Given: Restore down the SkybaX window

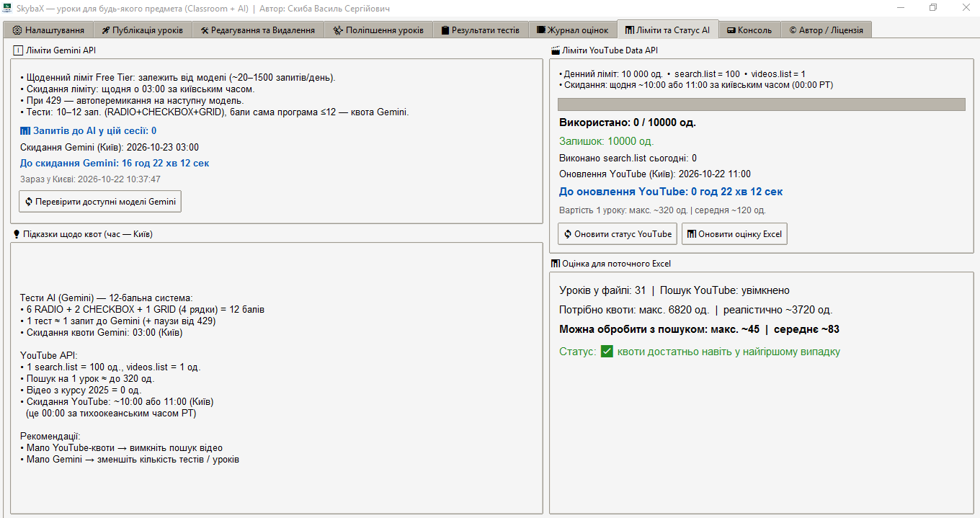Looking at the screenshot, I should pyautogui.click(x=933, y=7).
